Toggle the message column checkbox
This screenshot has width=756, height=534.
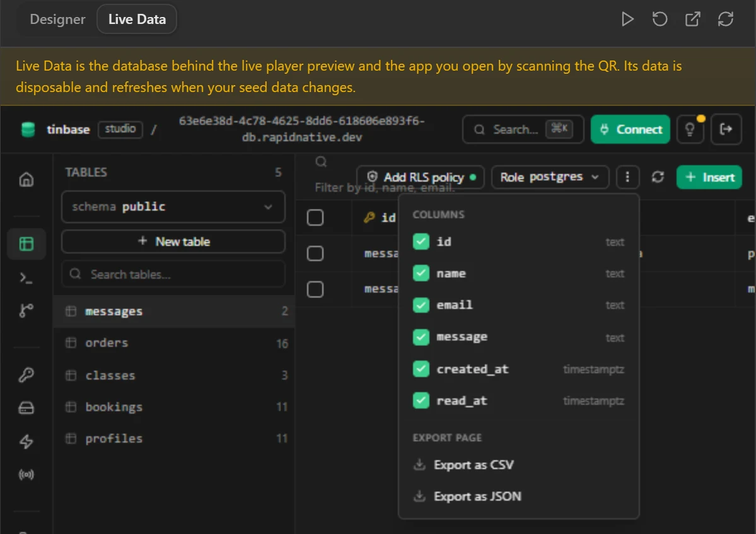(x=421, y=337)
